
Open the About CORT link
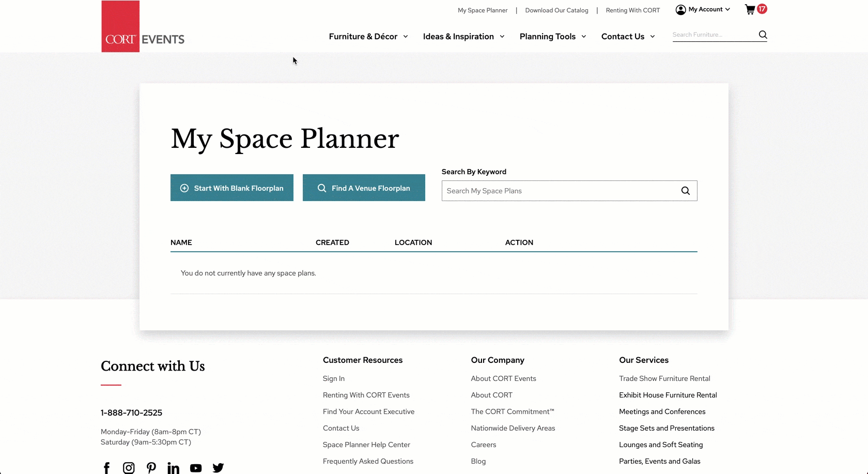coord(492,395)
